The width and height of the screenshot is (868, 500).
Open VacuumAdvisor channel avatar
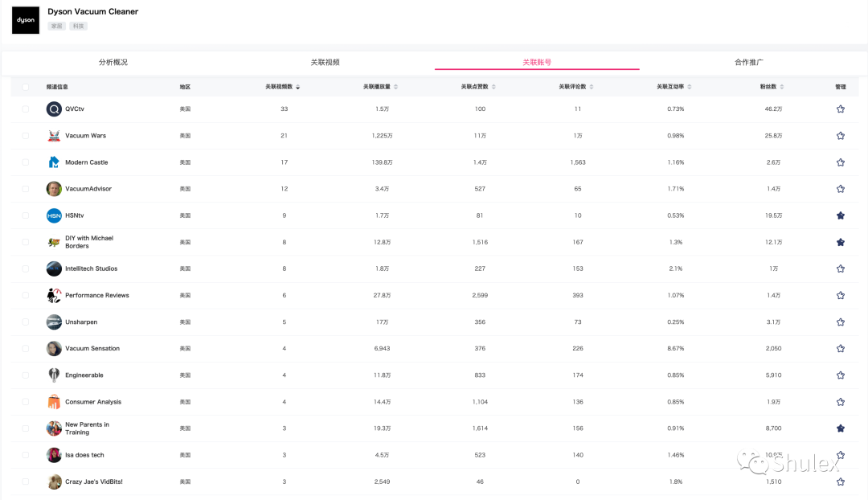54,189
